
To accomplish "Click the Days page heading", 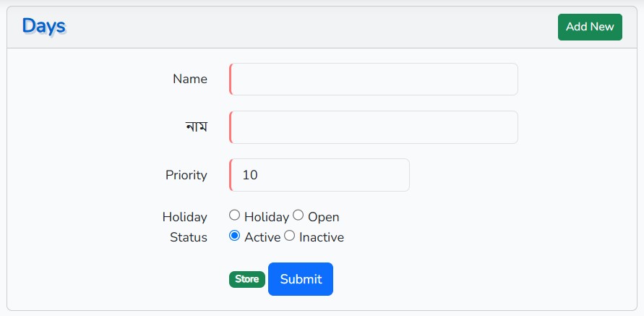I will [x=43, y=26].
